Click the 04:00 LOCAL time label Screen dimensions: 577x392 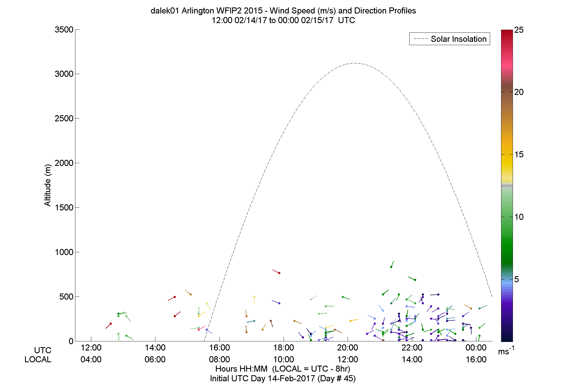91,360
